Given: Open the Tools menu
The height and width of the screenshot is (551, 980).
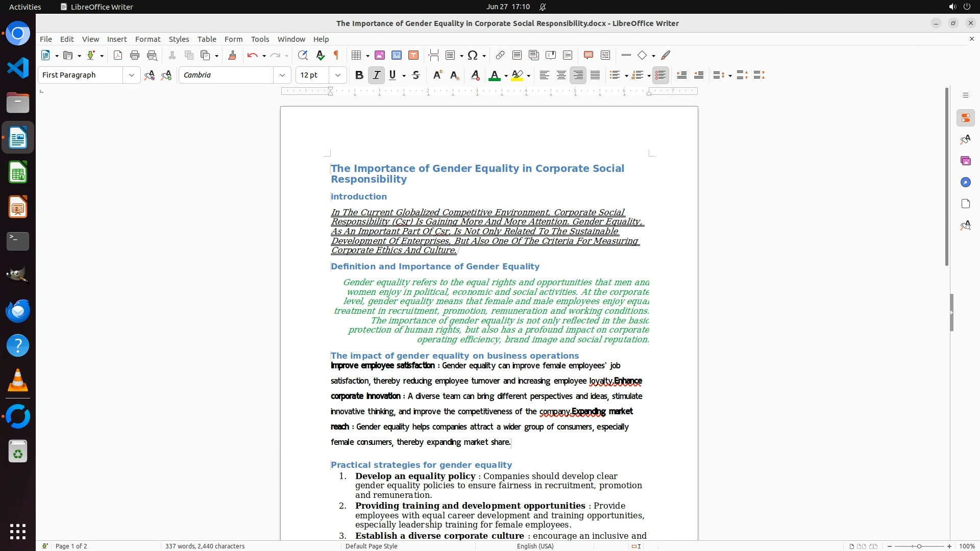Looking at the screenshot, I should pos(260,39).
